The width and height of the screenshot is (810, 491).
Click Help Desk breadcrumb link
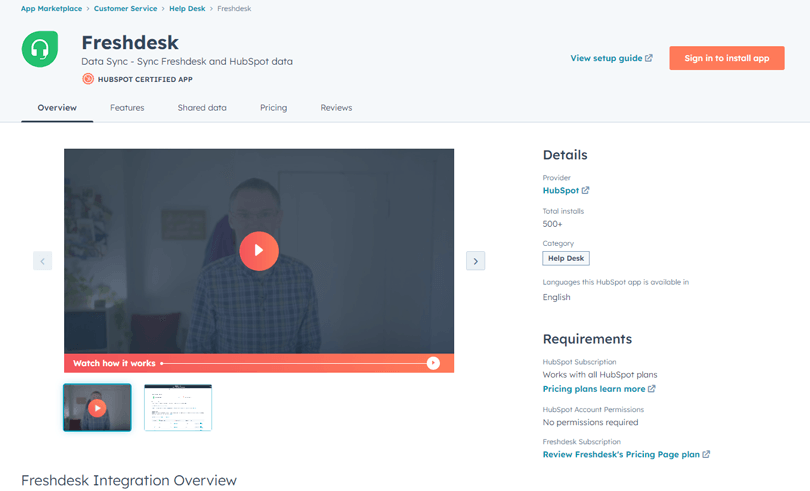[187, 9]
